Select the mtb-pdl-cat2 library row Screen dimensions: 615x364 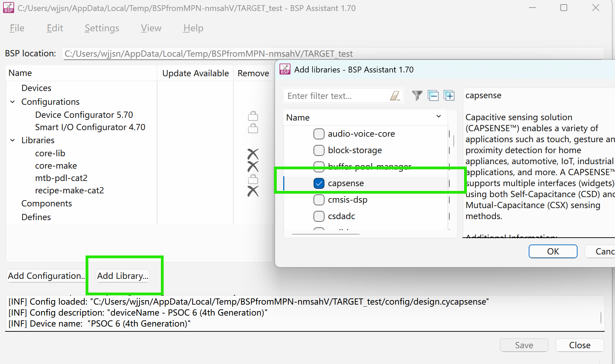click(x=61, y=178)
